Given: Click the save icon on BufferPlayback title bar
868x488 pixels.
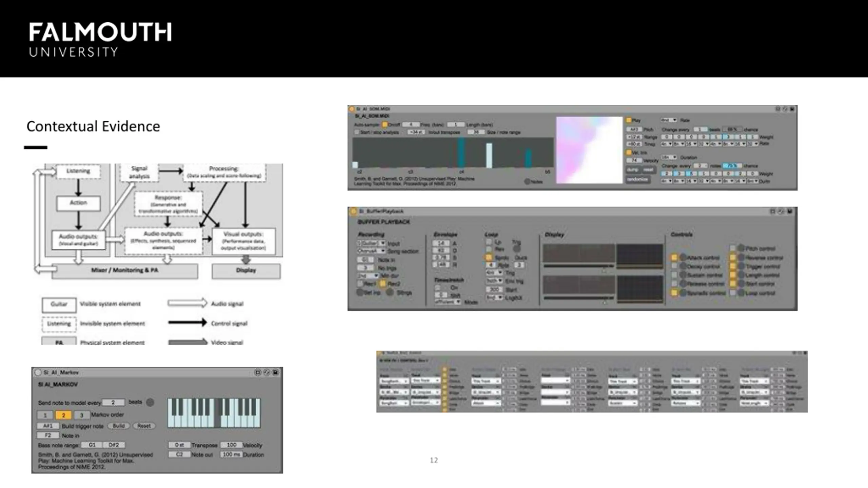Looking at the screenshot, I should click(x=790, y=211).
